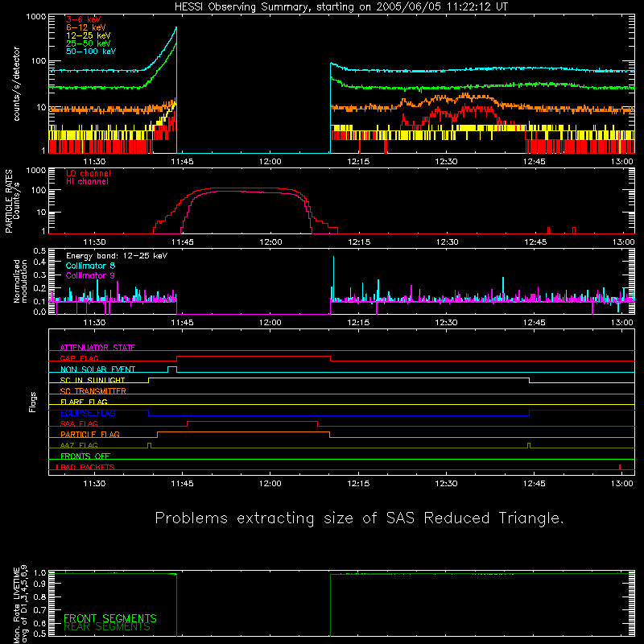Click the SAA_FLAG label
Image resolution: width=644 pixels, height=644 pixels.
[x=79, y=423]
